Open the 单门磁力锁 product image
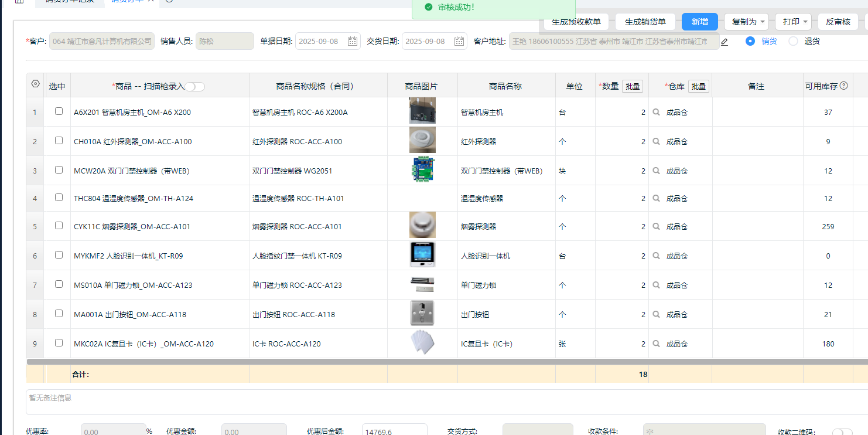 (x=422, y=284)
